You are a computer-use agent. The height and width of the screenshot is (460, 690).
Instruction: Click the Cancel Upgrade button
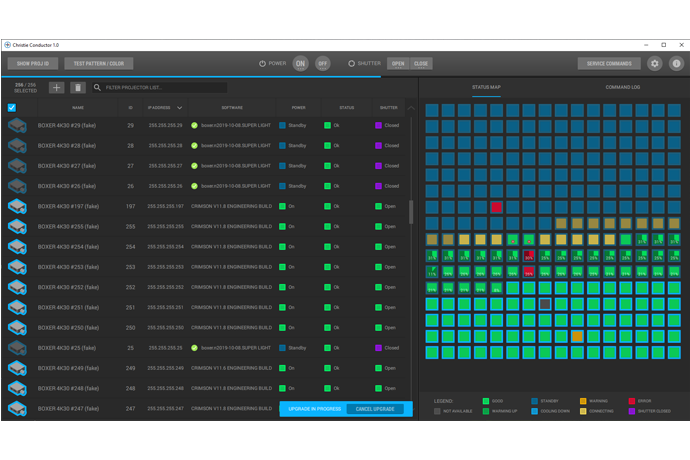click(x=376, y=409)
